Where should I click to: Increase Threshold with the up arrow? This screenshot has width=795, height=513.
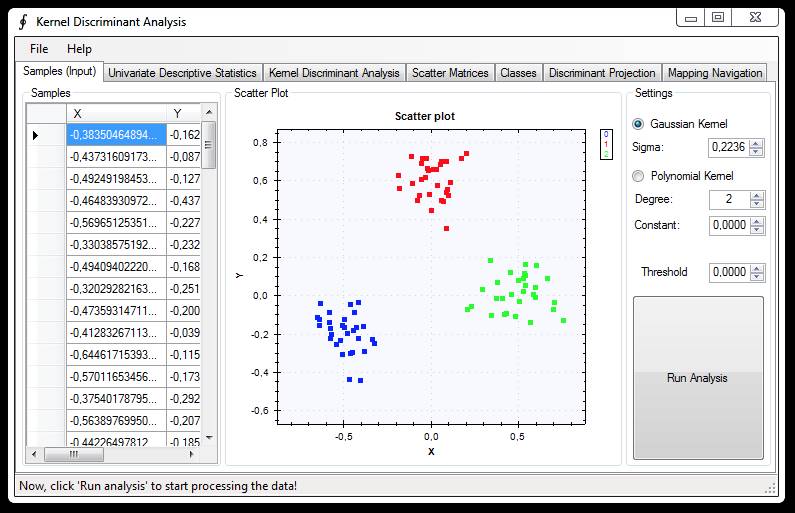757,268
